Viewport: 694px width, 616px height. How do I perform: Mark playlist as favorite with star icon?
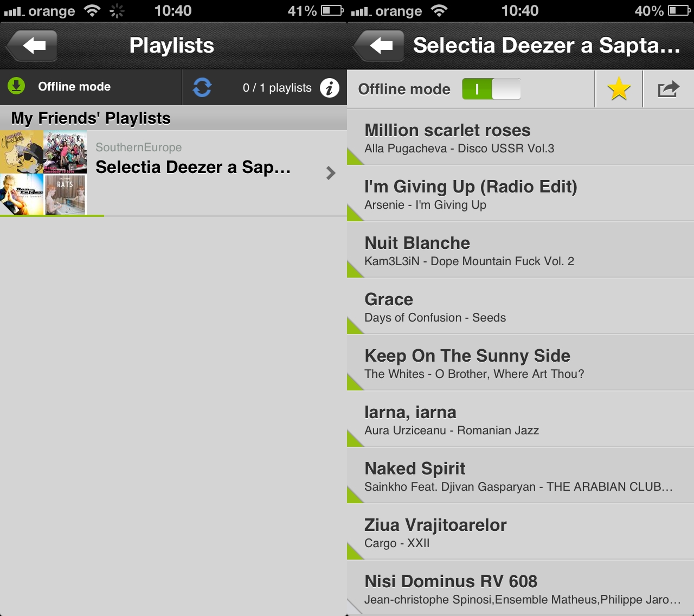point(619,89)
